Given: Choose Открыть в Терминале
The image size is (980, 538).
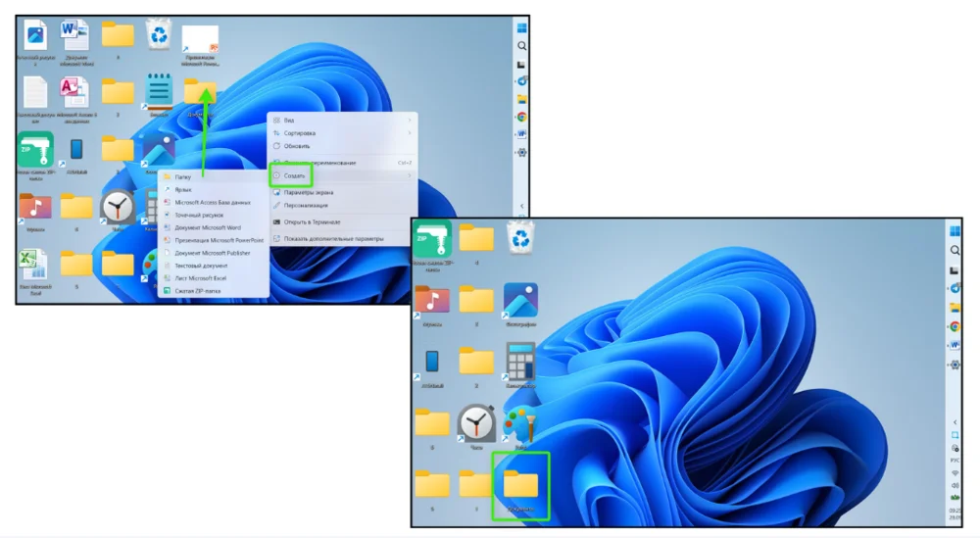Looking at the screenshot, I should pos(342,221).
